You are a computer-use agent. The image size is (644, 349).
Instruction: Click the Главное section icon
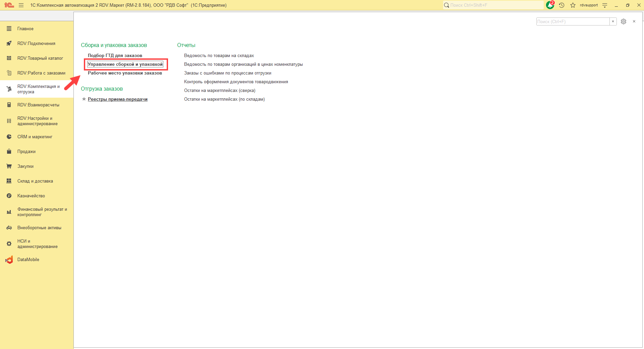pyautogui.click(x=9, y=29)
